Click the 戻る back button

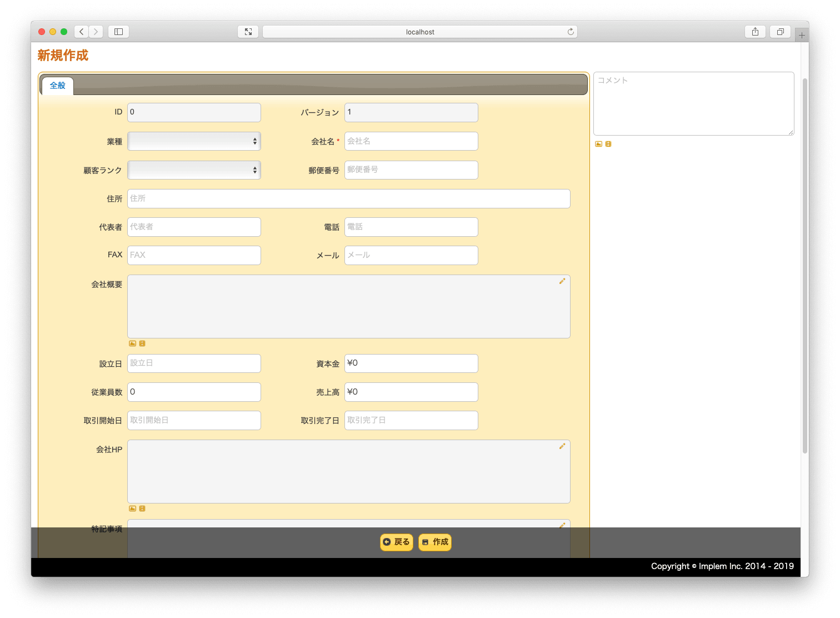tap(397, 542)
